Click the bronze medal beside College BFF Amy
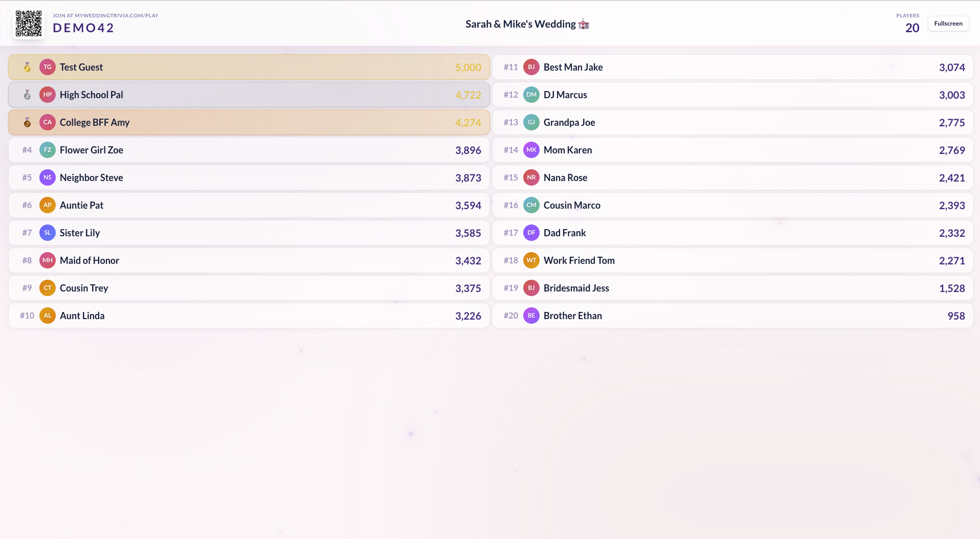Screen dimensions: 980x539 point(27,122)
